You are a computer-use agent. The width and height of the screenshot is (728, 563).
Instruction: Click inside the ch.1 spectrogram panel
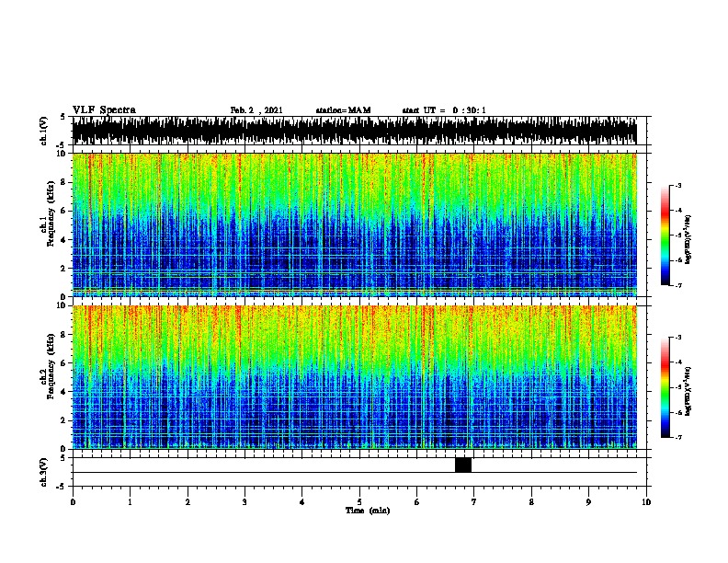tap(355, 224)
